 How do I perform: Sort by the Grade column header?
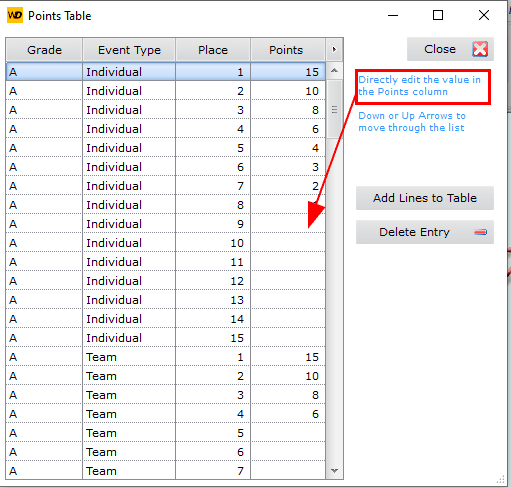44,50
